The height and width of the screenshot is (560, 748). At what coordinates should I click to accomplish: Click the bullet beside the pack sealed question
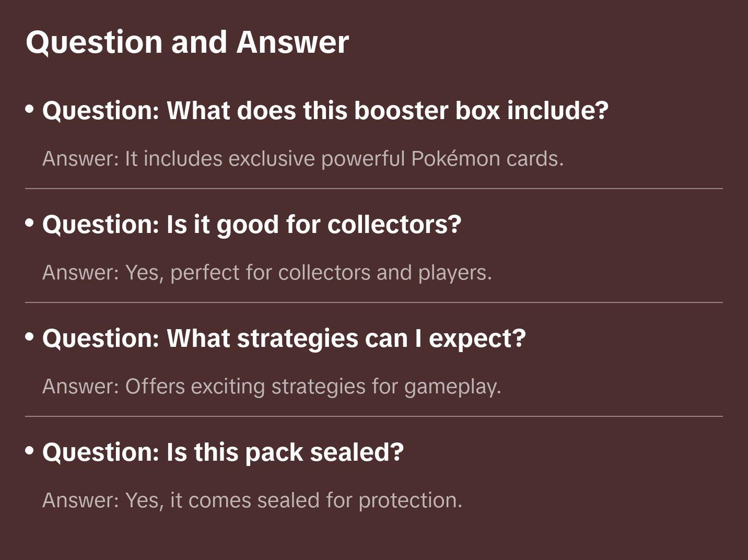coord(30,451)
